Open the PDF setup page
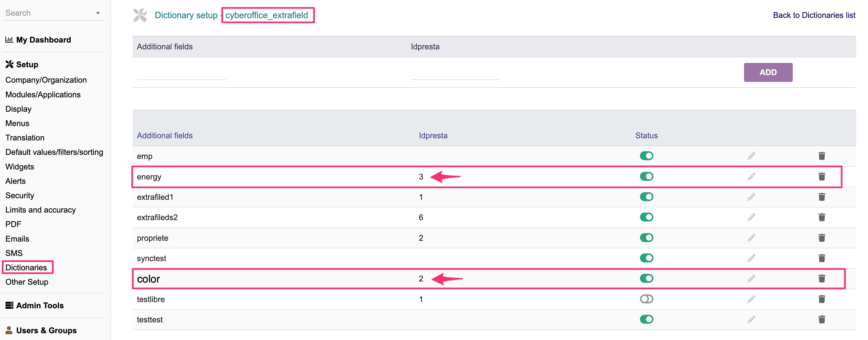This screenshot has height=340, width=868. coord(13,224)
